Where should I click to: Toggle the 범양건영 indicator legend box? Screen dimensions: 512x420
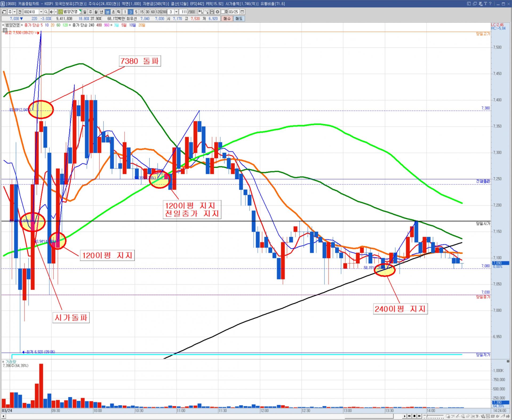pyautogui.click(x=3, y=25)
